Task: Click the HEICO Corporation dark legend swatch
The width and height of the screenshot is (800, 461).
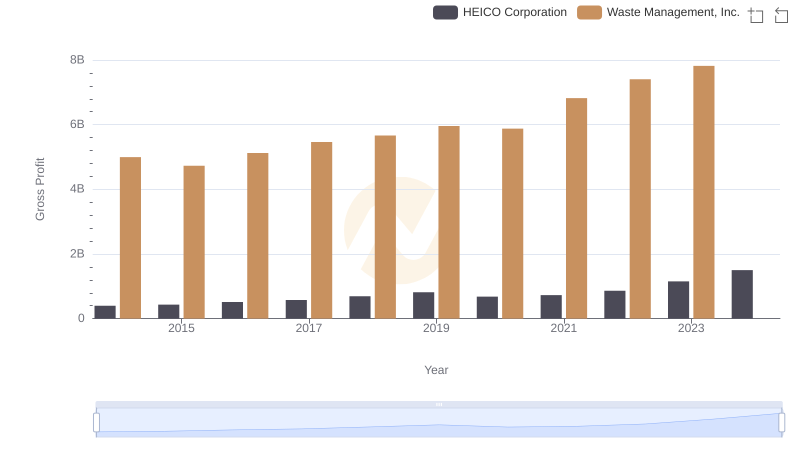Action: [445, 12]
